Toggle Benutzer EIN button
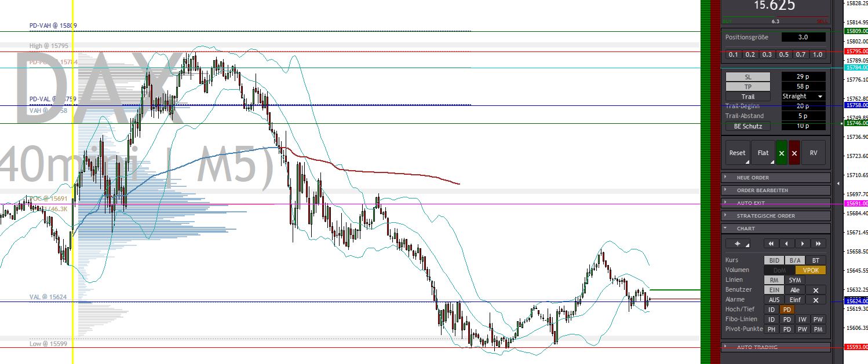This screenshot has width=868, height=364. [774, 290]
